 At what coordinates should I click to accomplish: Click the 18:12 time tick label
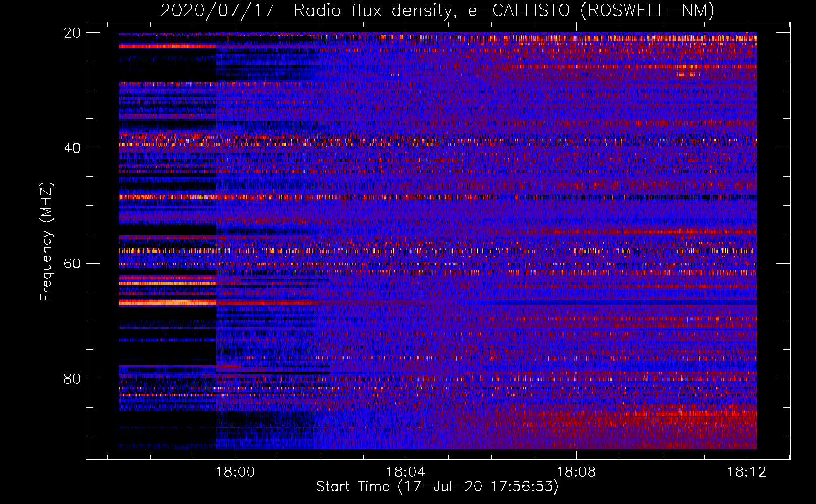click(746, 472)
